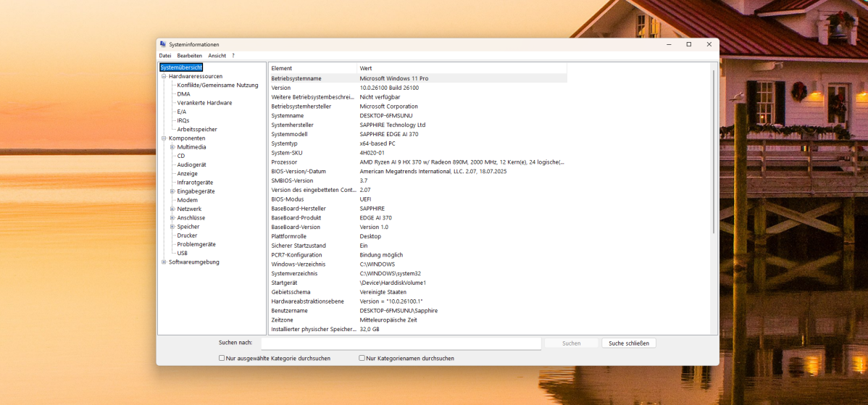Enable Nur Kategorienamen durchsuchen checkbox
The width and height of the screenshot is (868, 405).
coord(362,358)
